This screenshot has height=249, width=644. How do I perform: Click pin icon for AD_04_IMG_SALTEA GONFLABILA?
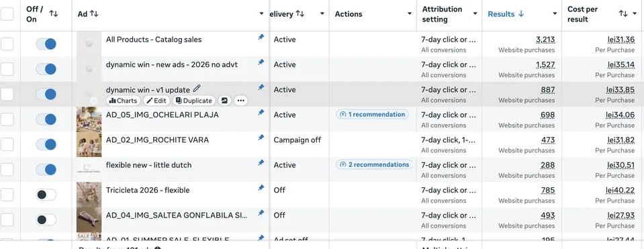pos(261,213)
